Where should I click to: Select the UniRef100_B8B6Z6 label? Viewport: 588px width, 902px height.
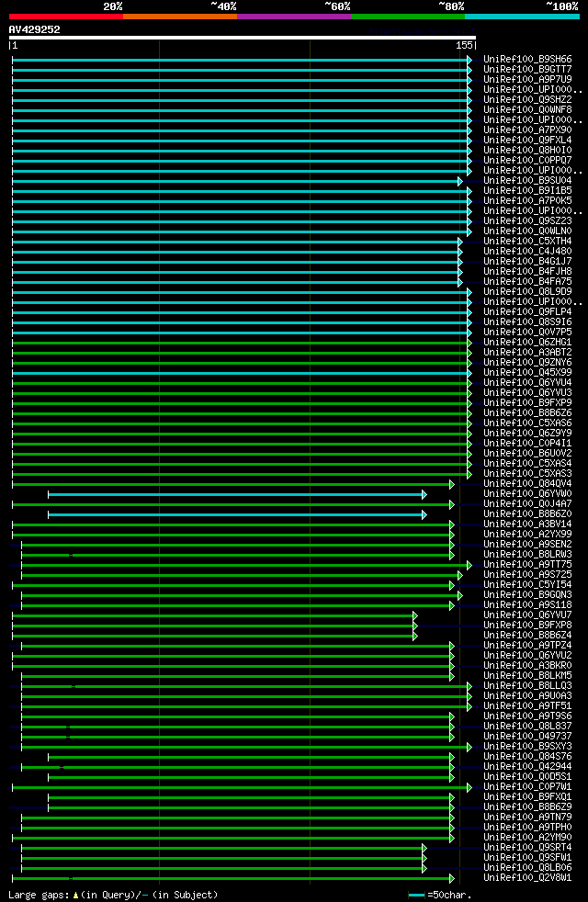click(527, 413)
